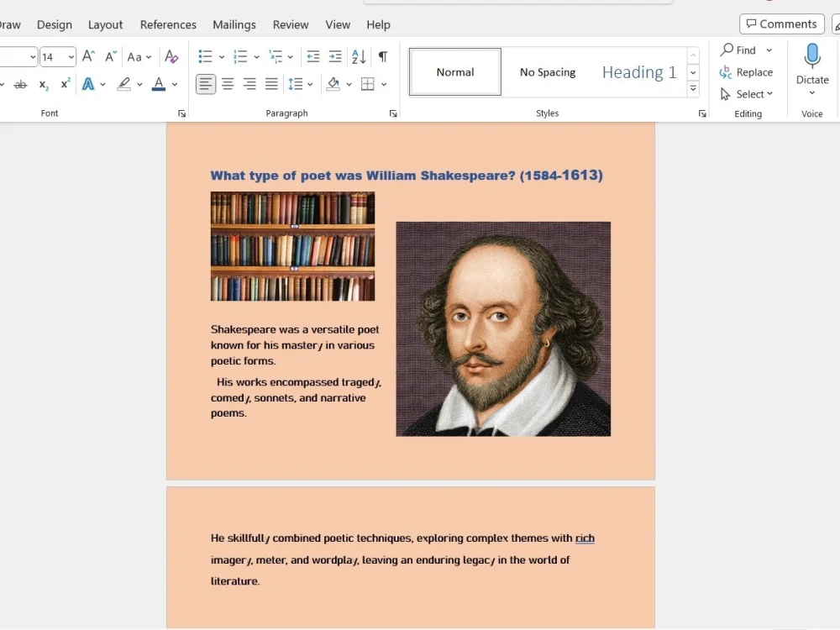Open highlight color dropdown arrow
840x630 pixels.
(x=139, y=85)
